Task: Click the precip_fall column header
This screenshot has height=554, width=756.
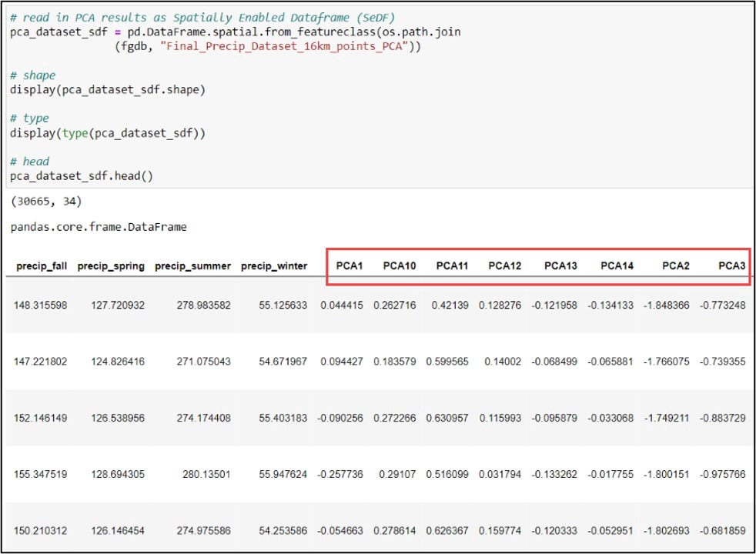Action: (x=42, y=266)
